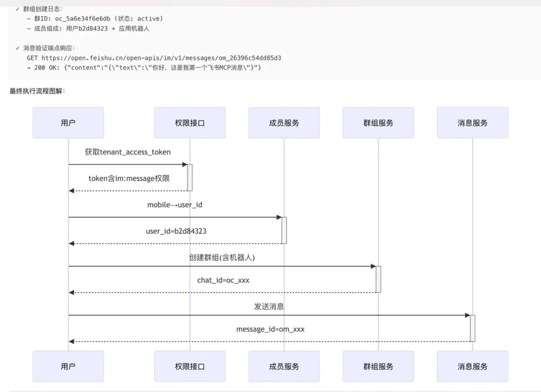The width and height of the screenshot is (541, 392).
Task: Click the top 消息服务 participant box
Action: [x=472, y=123]
